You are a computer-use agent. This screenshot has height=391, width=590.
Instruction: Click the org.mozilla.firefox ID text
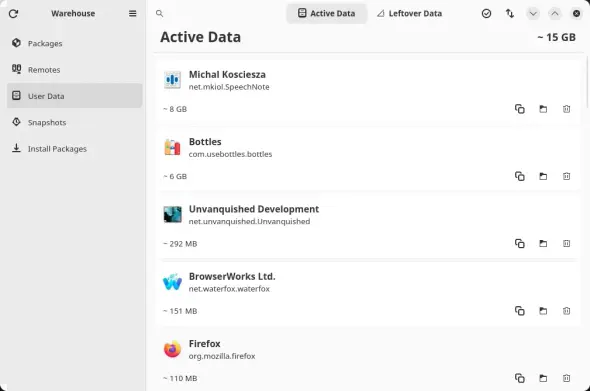222,356
